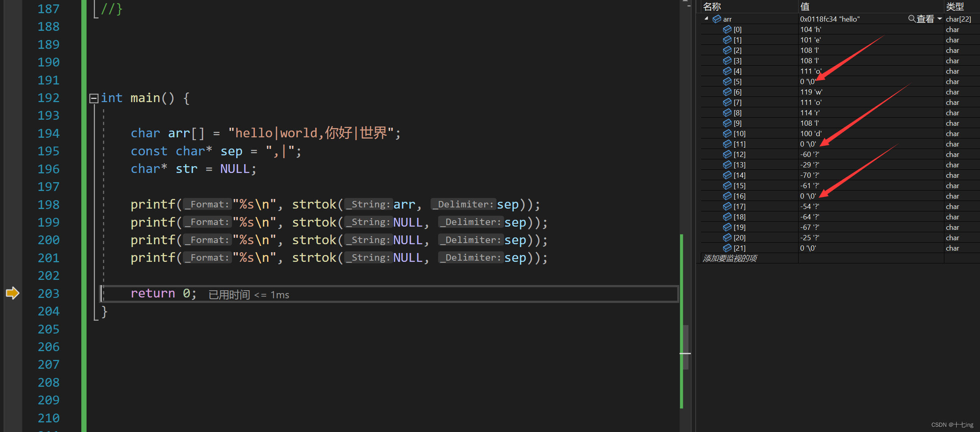Click the cube icon for element [16]
Image resolution: width=980 pixels, height=432 pixels.
point(727,196)
